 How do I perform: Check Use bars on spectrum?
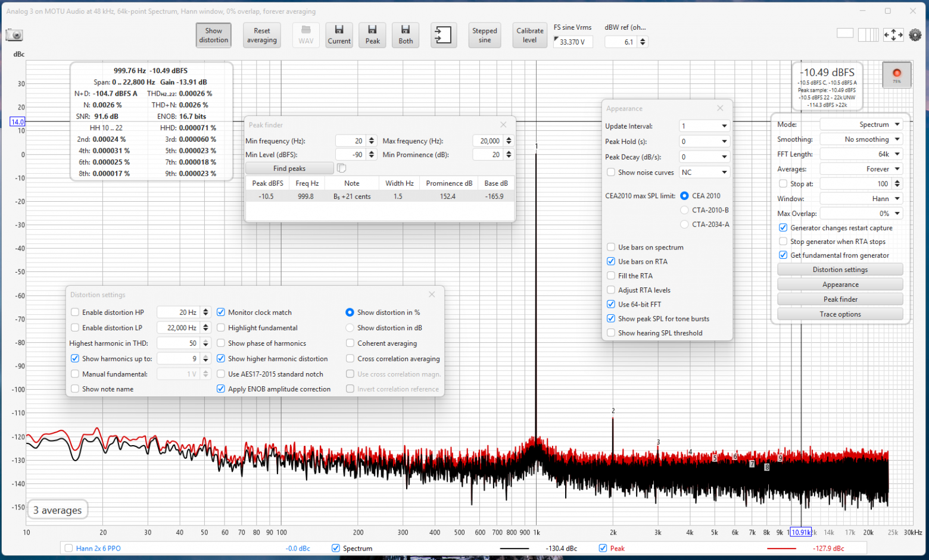[611, 248]
